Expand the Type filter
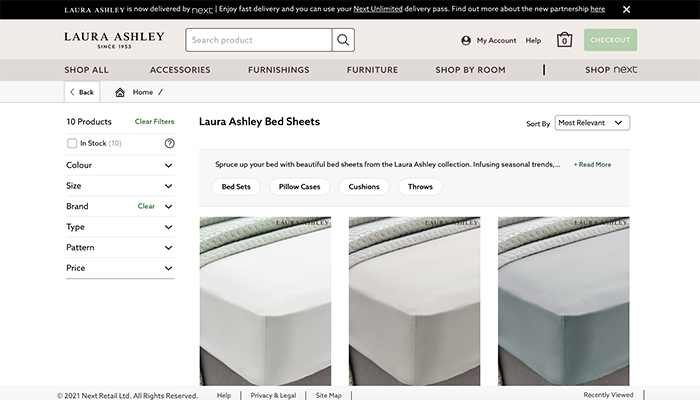700x400 pixels. point(120,227)
